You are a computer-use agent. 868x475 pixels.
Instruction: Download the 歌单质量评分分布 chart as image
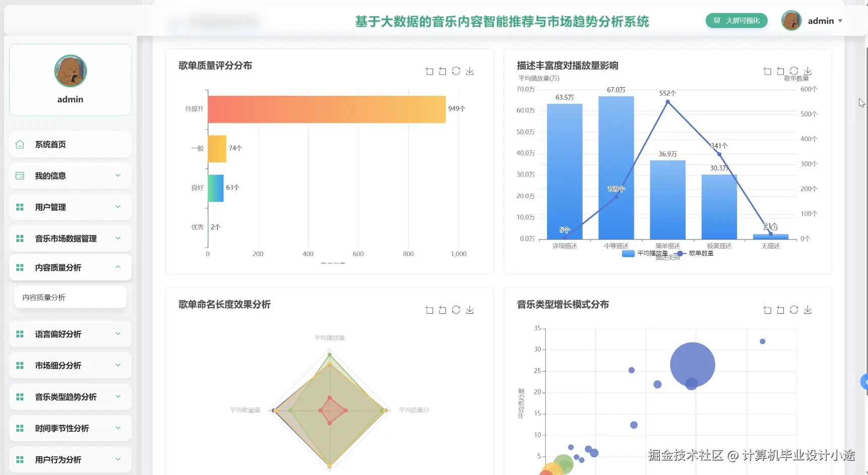click(470, 71)
